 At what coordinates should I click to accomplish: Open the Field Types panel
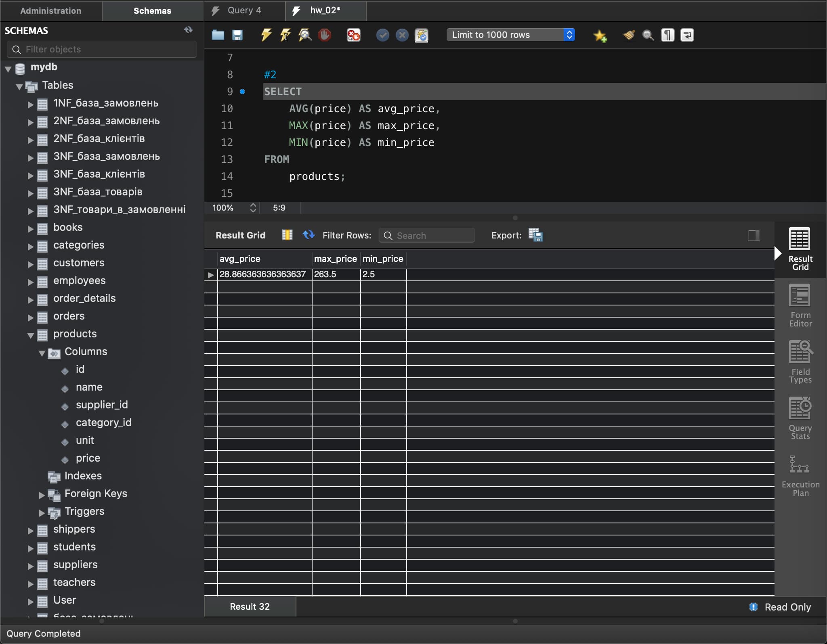(800, 362)
